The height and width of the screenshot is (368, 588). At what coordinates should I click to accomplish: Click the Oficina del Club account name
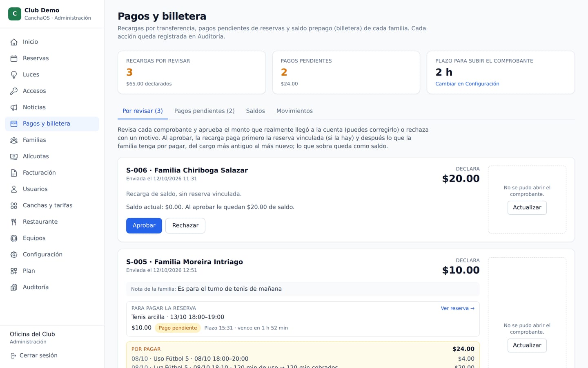[32, 334]
